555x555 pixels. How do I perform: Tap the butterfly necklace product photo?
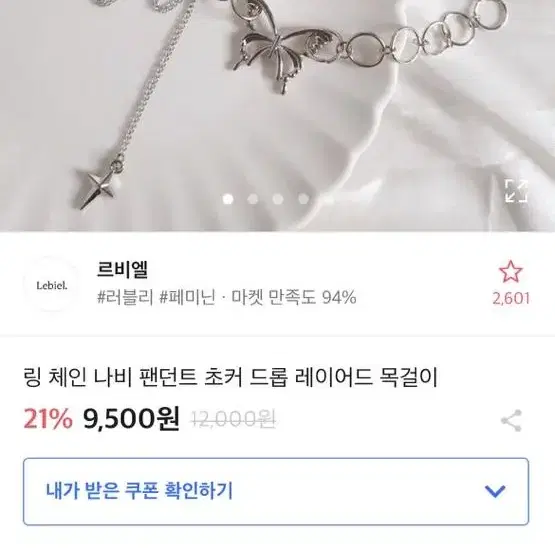click(278, 115)
